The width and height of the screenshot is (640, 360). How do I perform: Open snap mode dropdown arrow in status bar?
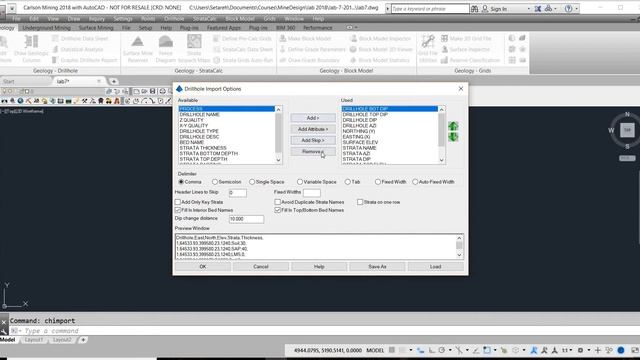pyautogui.click(x=411, y=350)
